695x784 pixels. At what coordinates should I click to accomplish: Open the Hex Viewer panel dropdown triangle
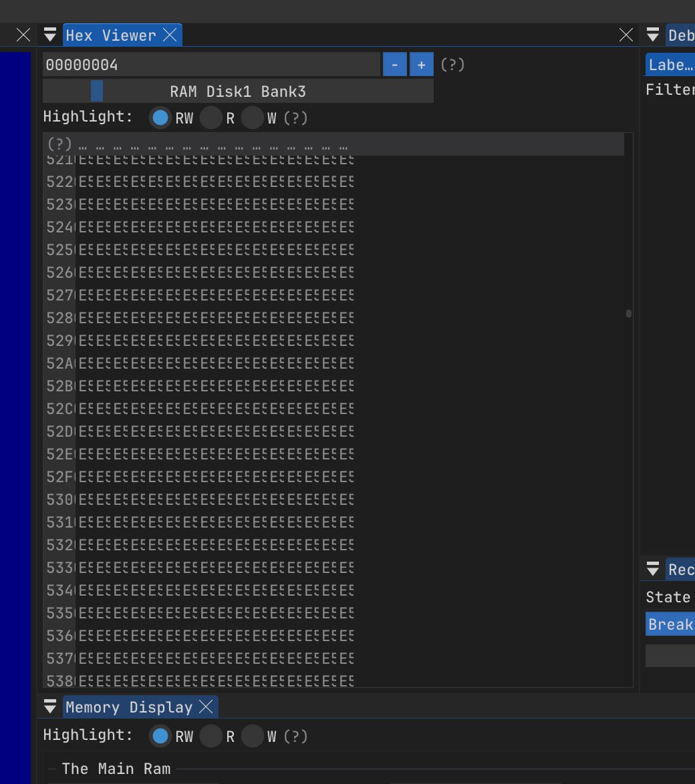(50, 35)
